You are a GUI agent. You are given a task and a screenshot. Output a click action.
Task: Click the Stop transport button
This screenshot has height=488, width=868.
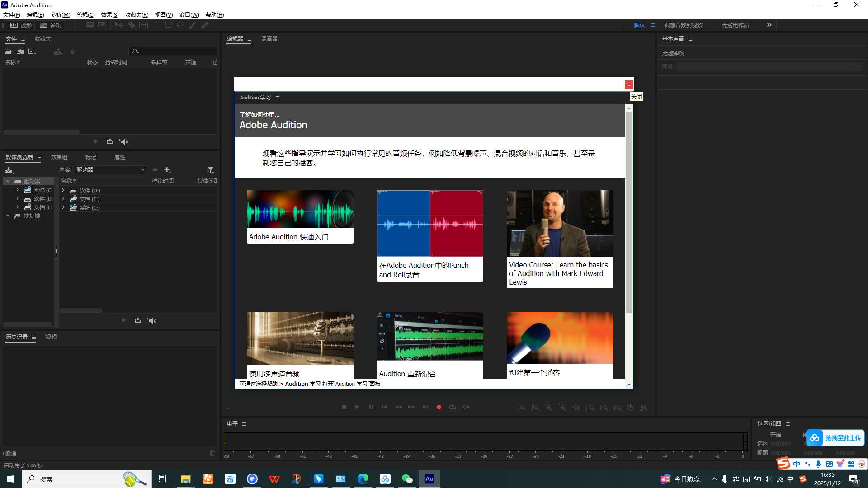pyautogui.click(x=344, y=407)
